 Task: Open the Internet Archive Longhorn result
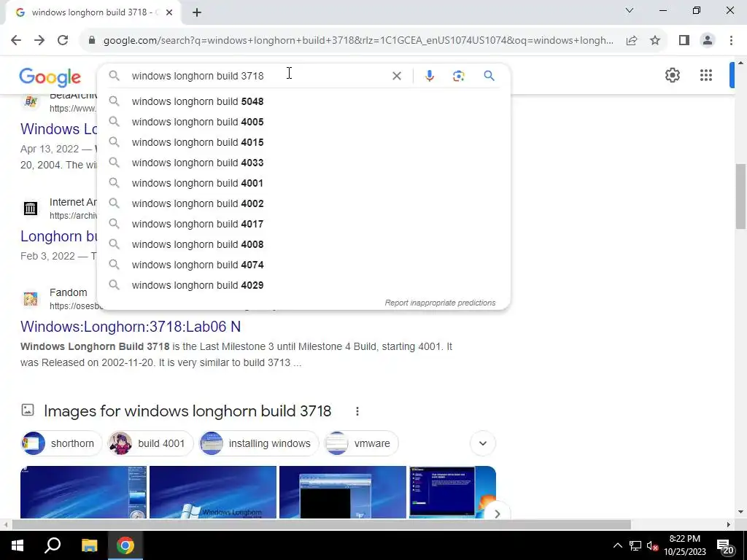pos(58,236)
